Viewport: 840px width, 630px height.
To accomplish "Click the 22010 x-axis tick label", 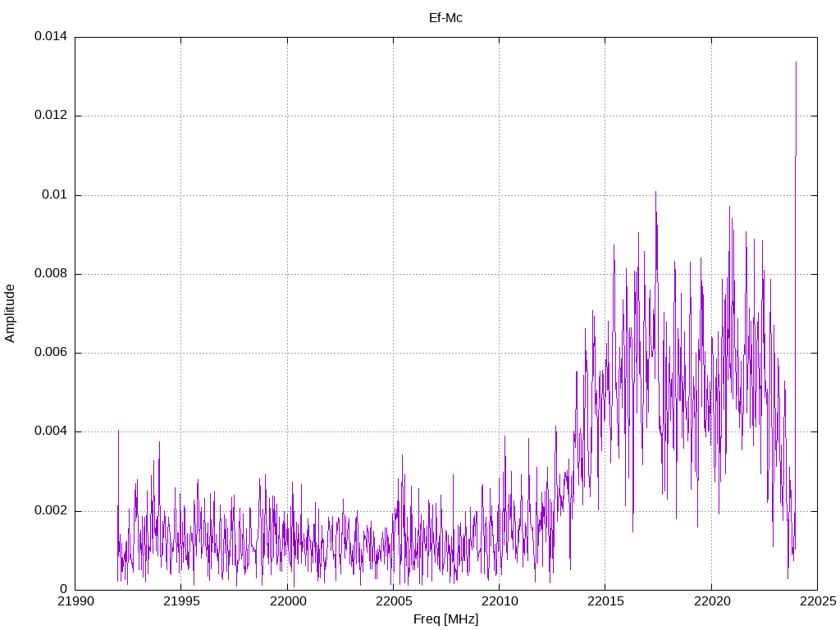I will [499, 603].
